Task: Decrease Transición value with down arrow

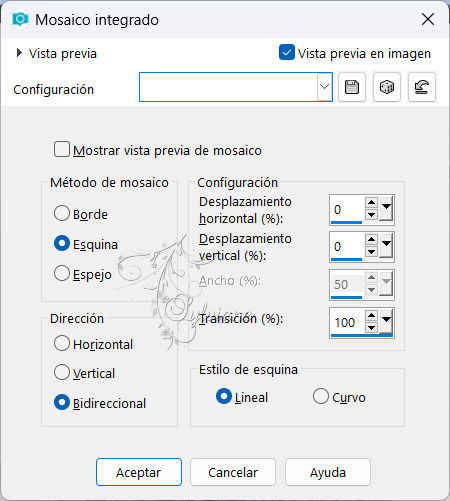Action: pos(371,328)
